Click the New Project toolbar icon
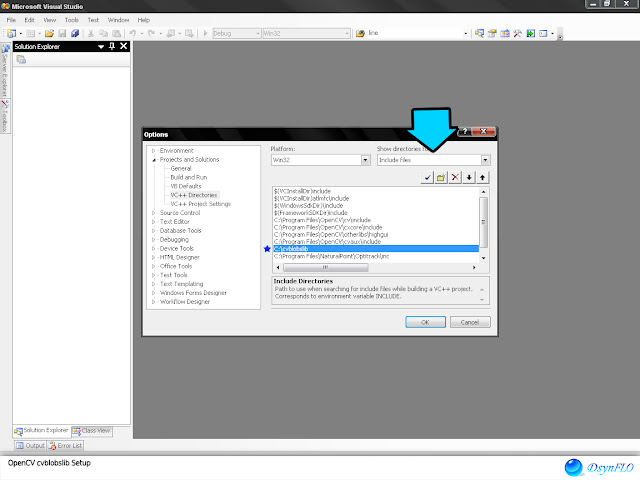The image size is (640, 480). (x=11, y=33)
